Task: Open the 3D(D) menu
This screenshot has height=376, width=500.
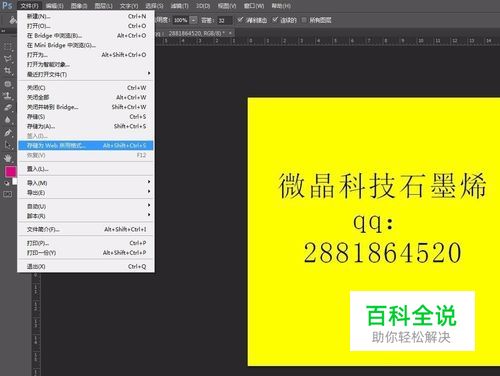Action: click(203, 6)
